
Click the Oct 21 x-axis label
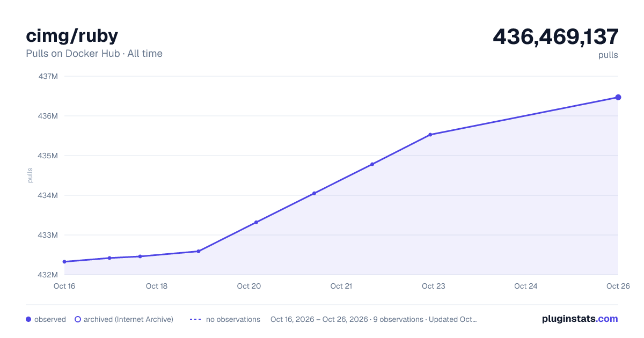click(341, 286)
